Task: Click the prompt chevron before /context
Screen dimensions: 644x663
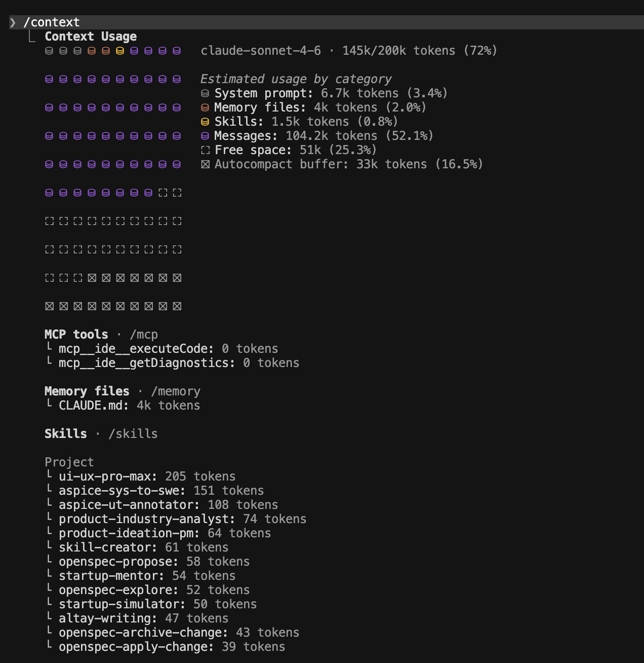Action: tap(13, 22)
